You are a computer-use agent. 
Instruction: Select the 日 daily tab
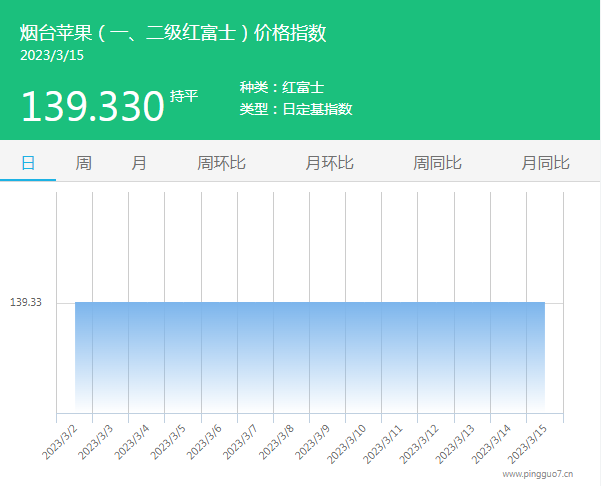pos(28,163)
